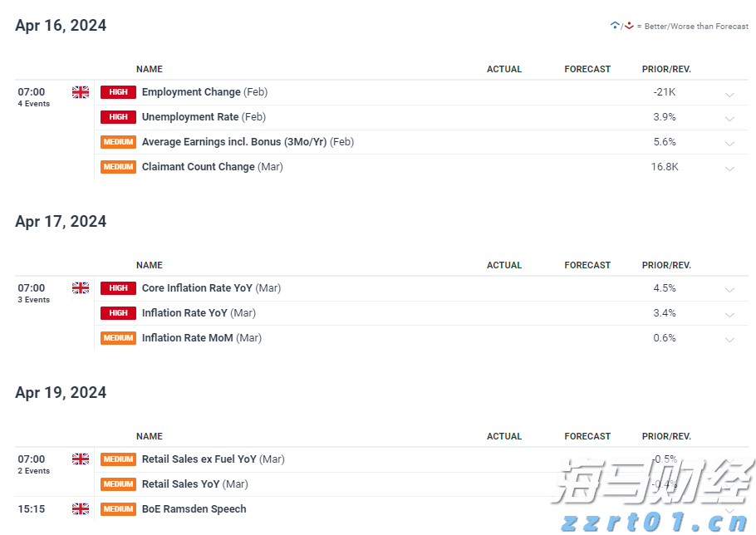The image size is (756, 535).
Task: Click the UK flag beside Employment Change
Action: [x=80, y=92]
